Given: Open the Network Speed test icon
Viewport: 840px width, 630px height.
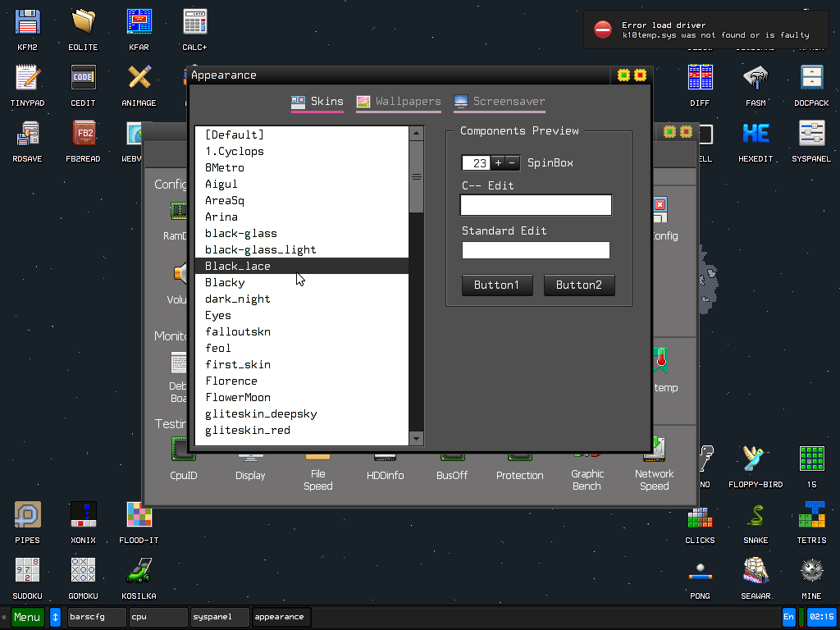Looking at the screenshot, I should pos(654,461).
